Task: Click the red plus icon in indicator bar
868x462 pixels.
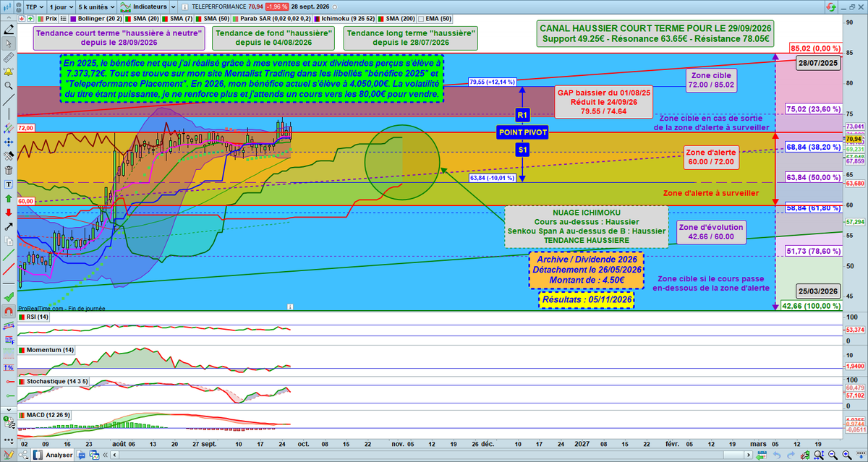Action: pos(22,18)
